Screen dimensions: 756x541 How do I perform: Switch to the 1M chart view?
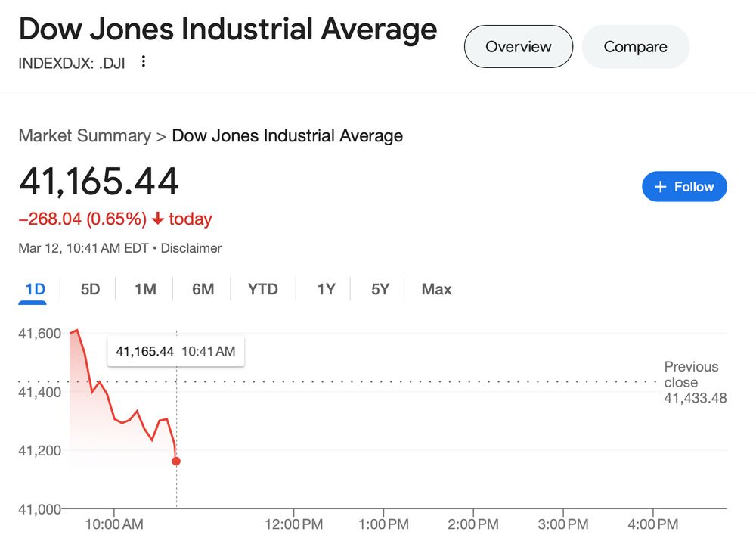144,289
